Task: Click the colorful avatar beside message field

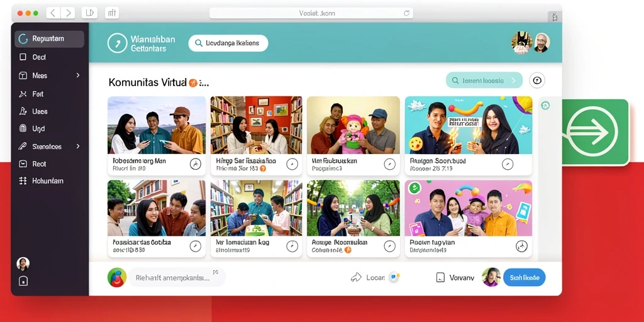Action: pyautogui.click(x=117, y=277)
